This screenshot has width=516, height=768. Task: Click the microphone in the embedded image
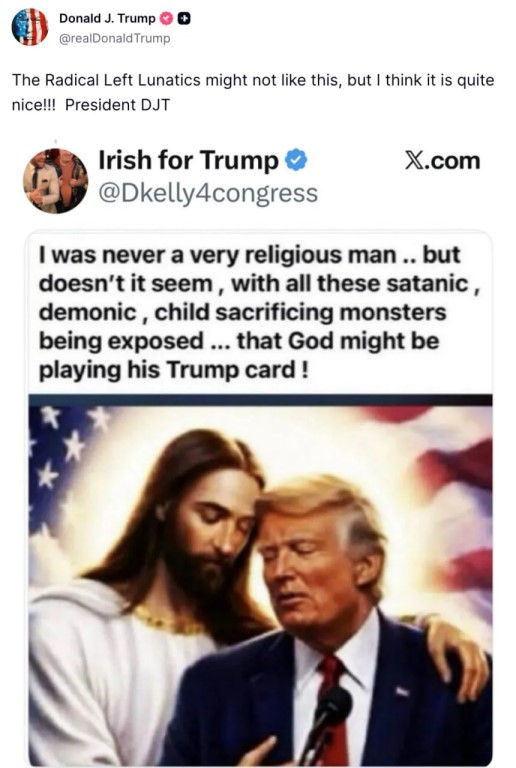coord(328,715)
